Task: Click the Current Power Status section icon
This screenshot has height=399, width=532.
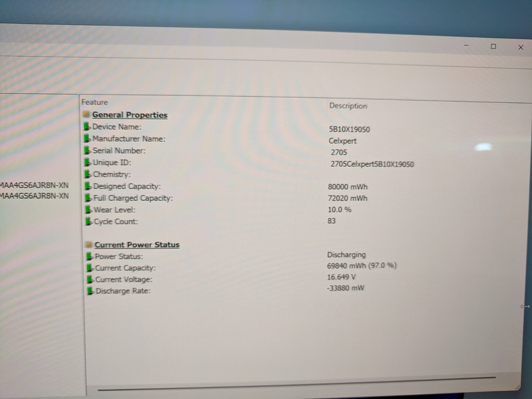Action: click(89, 245)
